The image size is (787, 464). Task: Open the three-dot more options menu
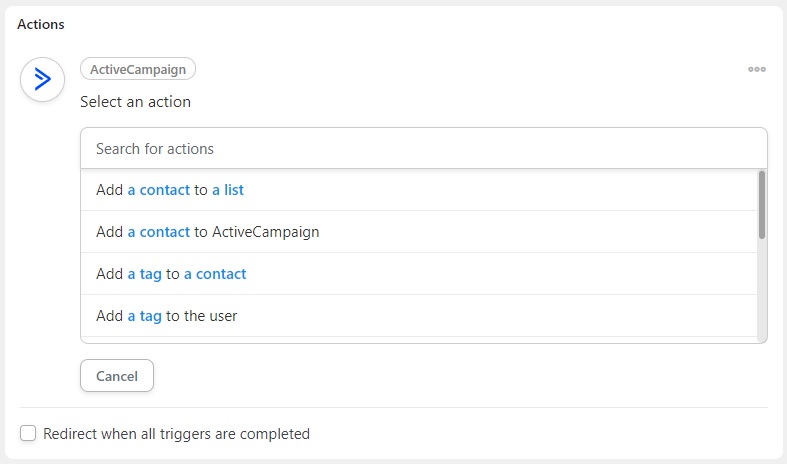[x=757, y=69]
